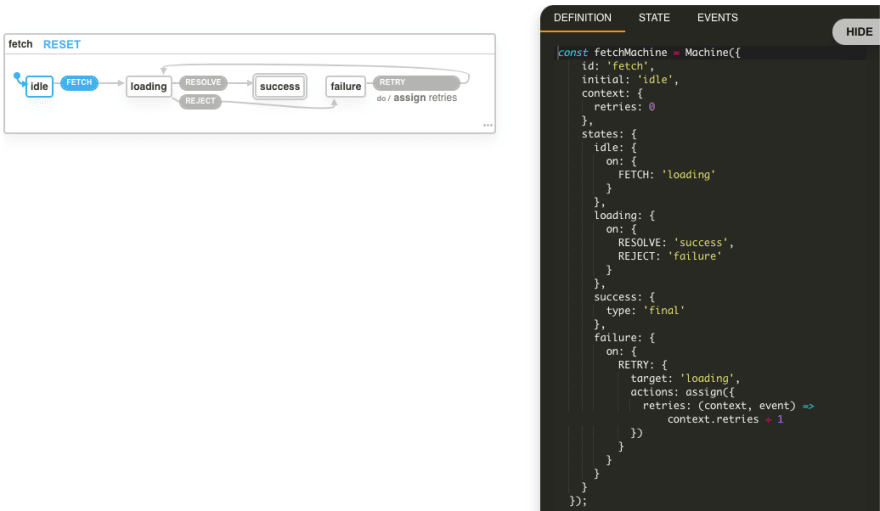Click the code line 'retries: 0'

click(x=624, y=107)
